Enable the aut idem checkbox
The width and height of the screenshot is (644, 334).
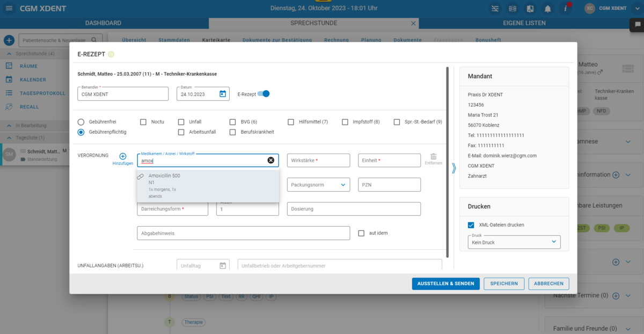click(361, 233)
